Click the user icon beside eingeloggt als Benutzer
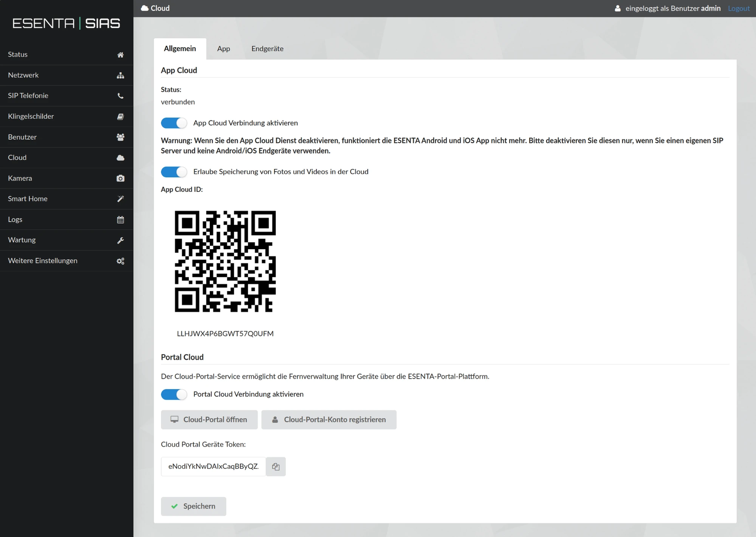The height and width of the screenshot is (537, 756). 618,9
